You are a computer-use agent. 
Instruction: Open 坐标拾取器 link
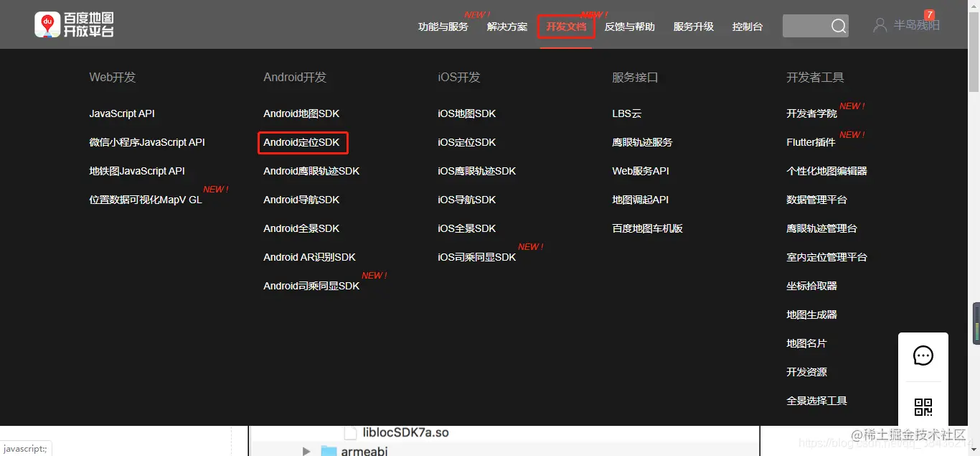coord(811,286)
